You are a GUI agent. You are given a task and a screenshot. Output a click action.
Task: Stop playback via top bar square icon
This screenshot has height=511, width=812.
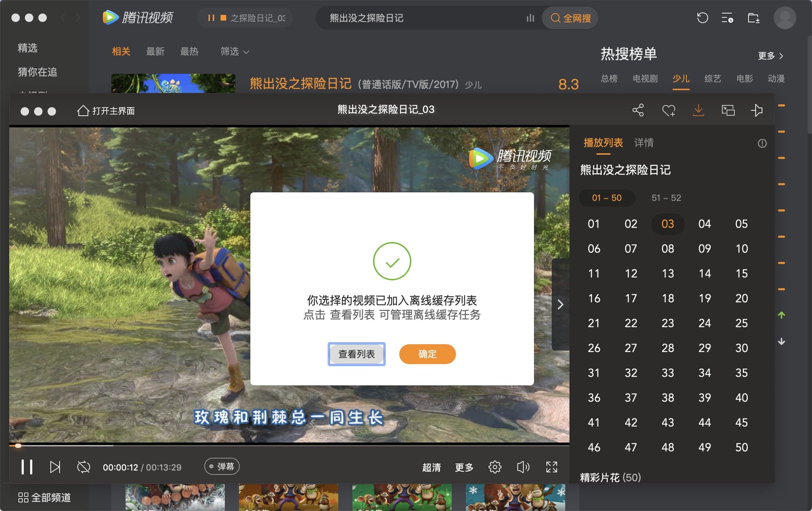[x=223, y=18]
